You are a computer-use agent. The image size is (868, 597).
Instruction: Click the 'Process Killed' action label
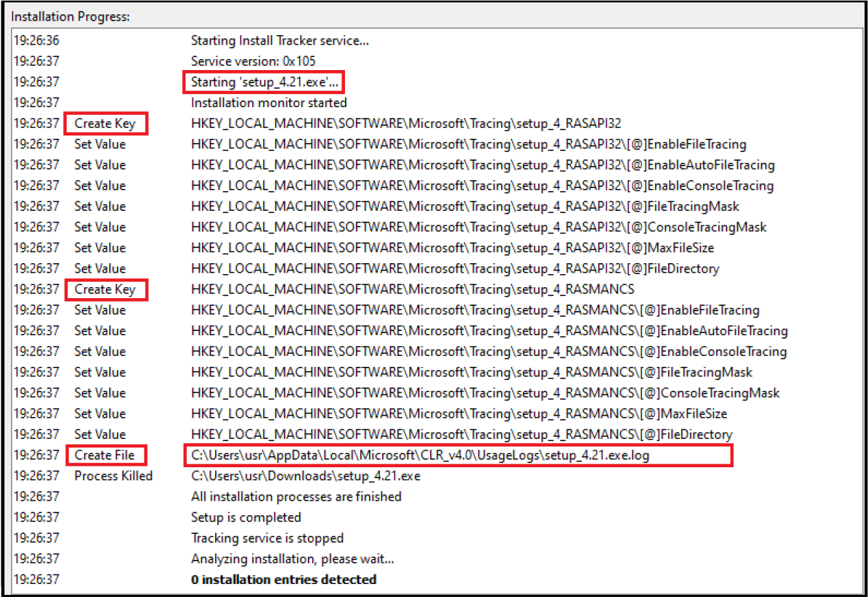113,475
